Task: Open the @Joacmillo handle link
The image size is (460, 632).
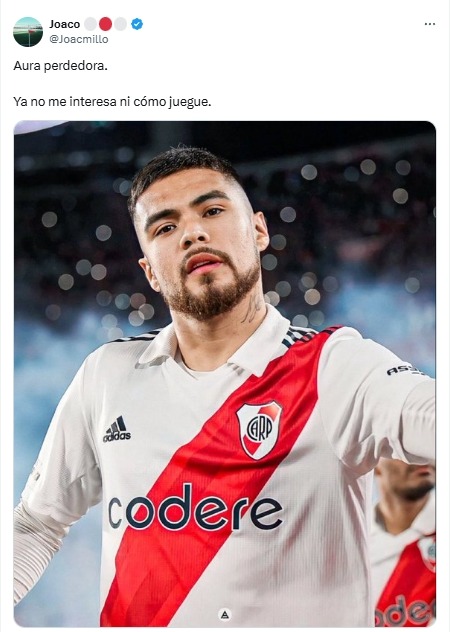Action: 79,39
